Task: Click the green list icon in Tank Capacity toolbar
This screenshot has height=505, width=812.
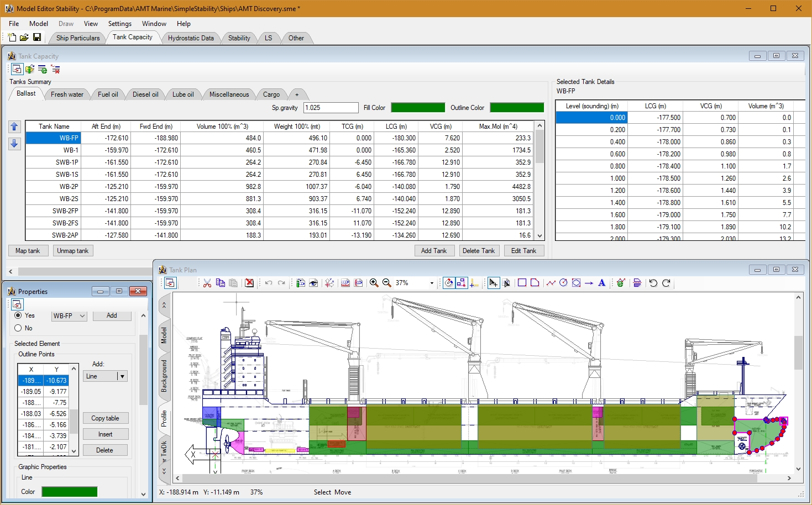Action: pyautogui.click(x=43, y=69)
